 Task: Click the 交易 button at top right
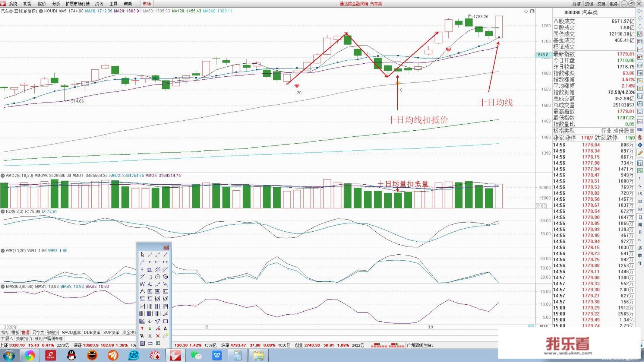(x=602, y=4)
